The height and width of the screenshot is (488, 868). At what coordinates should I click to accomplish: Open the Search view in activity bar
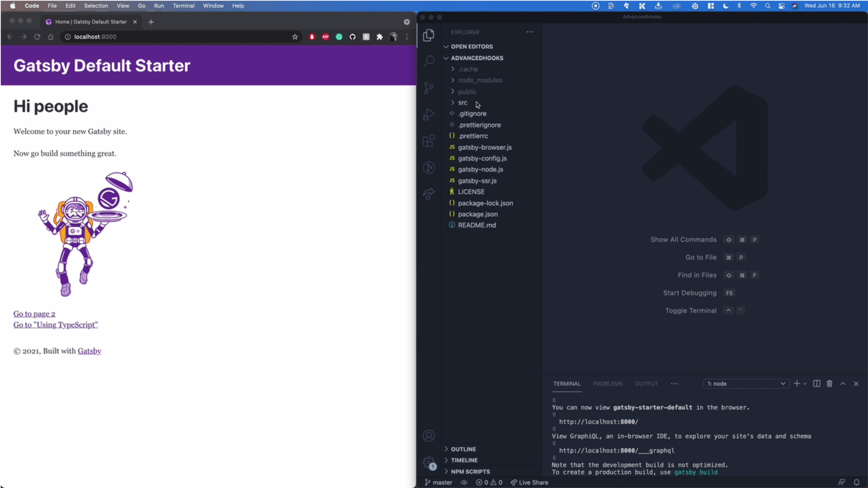(429, 61)
